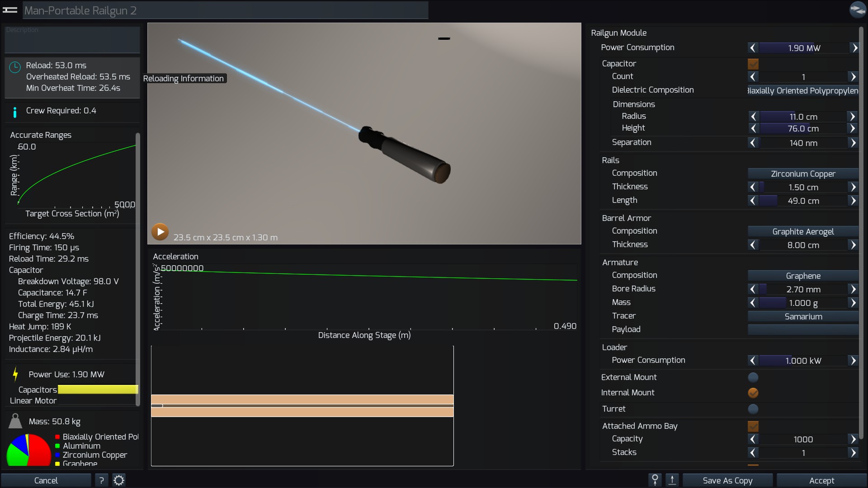Increase Barrel Armor Thickness
The height and width of the screenshot is (488, 868).
853,245
